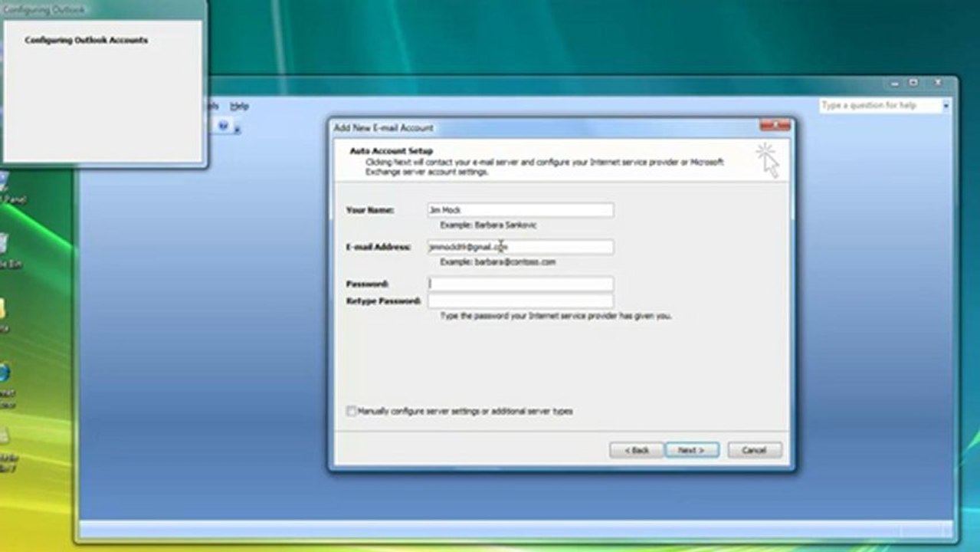Image resolution: width=980 pixels, height=552 pixels.
Task: Expand the help question box dropdown arrow
Action: click(946, 105)
